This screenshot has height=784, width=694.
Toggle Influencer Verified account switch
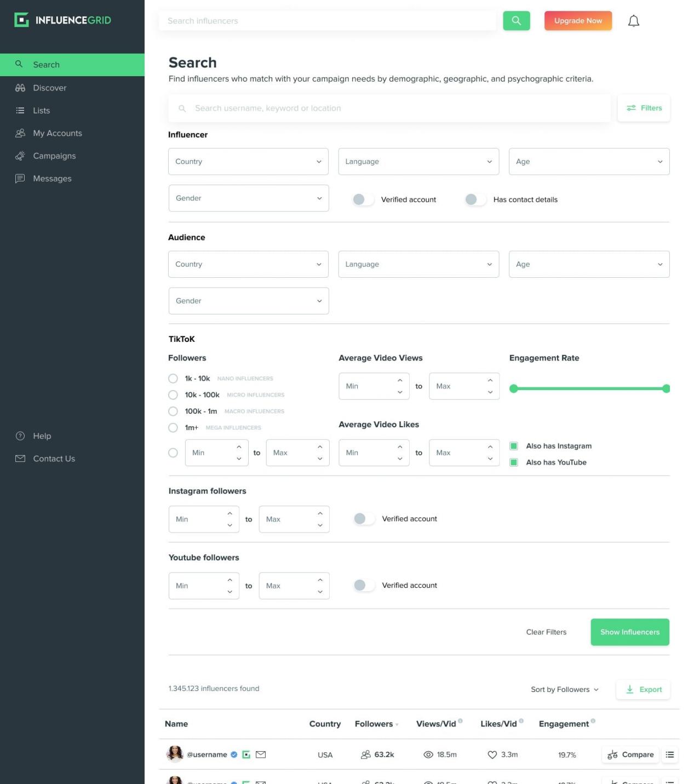tap(363, 199)
